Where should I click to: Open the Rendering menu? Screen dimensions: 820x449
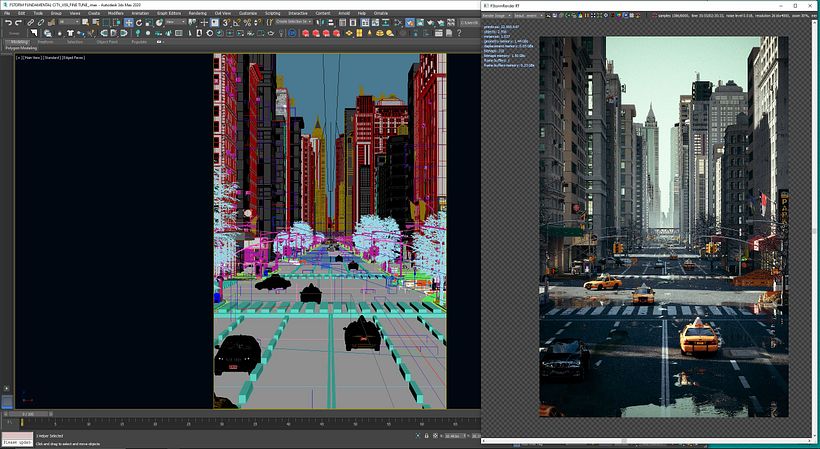[197, 13]
